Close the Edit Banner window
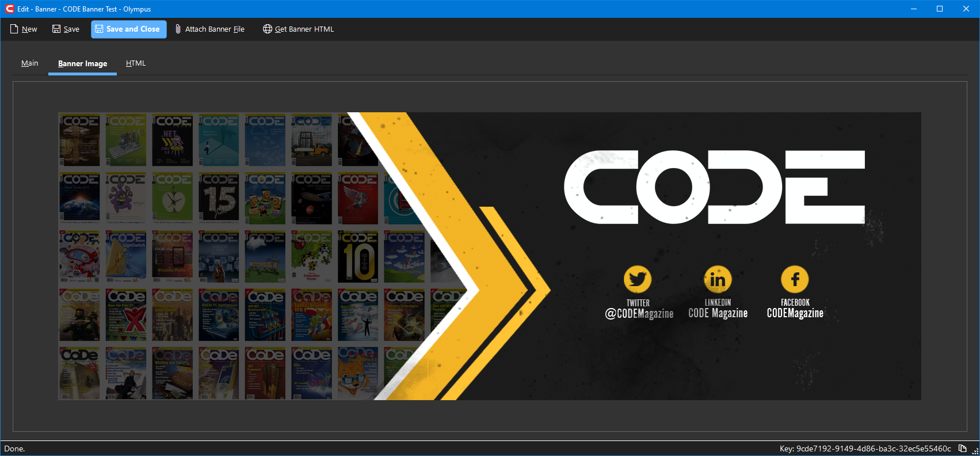This screenshot has width=980, height=456. pyautogui.click(x=966, y=9)
